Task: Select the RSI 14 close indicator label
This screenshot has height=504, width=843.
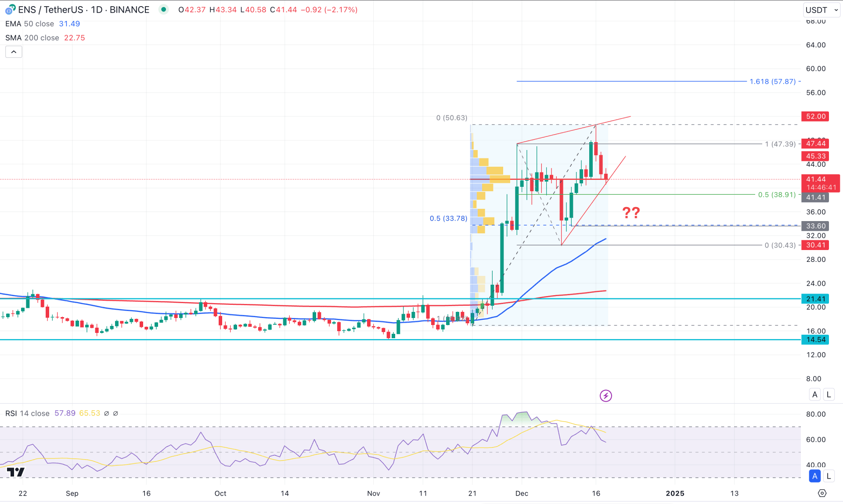Action: [x=27, y=413]
